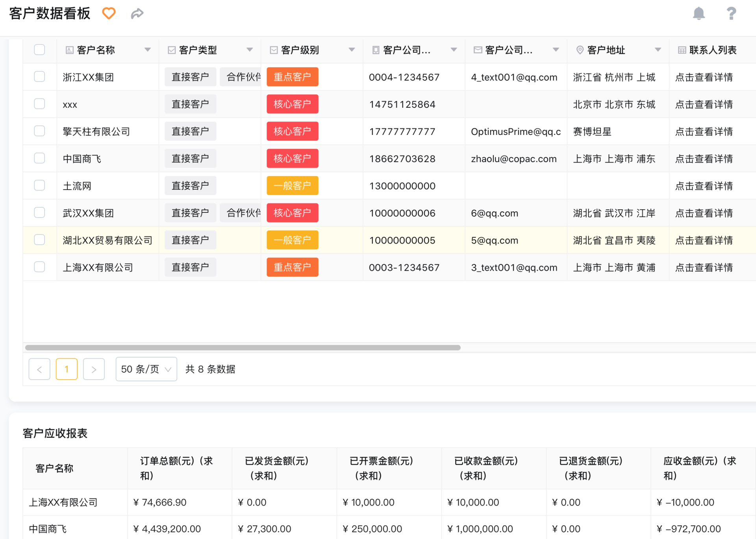Click 一般客户 tag in 湖北XX贸易有限公司 row
Viewport: 756px width, 539px height.
(292, 240)
